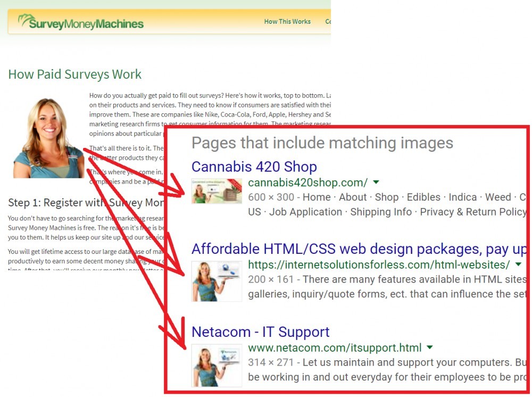Open the How This Works menu item

(287, 22)
